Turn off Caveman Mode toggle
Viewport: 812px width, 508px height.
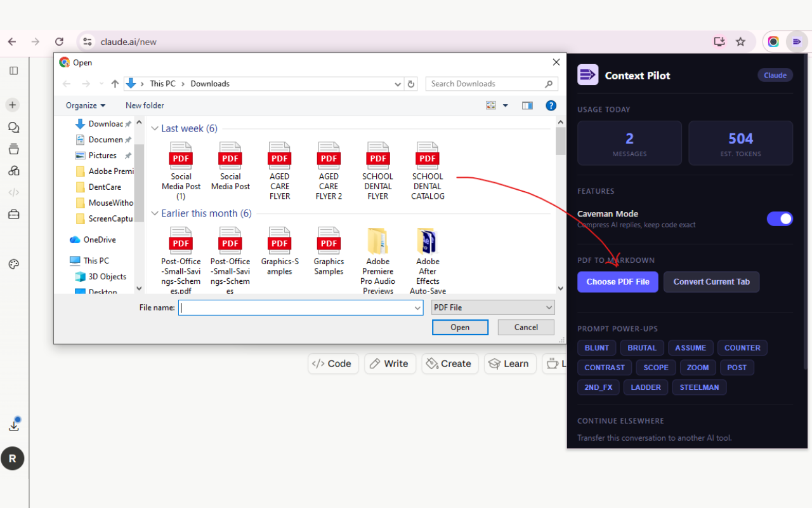coord(780,219)
